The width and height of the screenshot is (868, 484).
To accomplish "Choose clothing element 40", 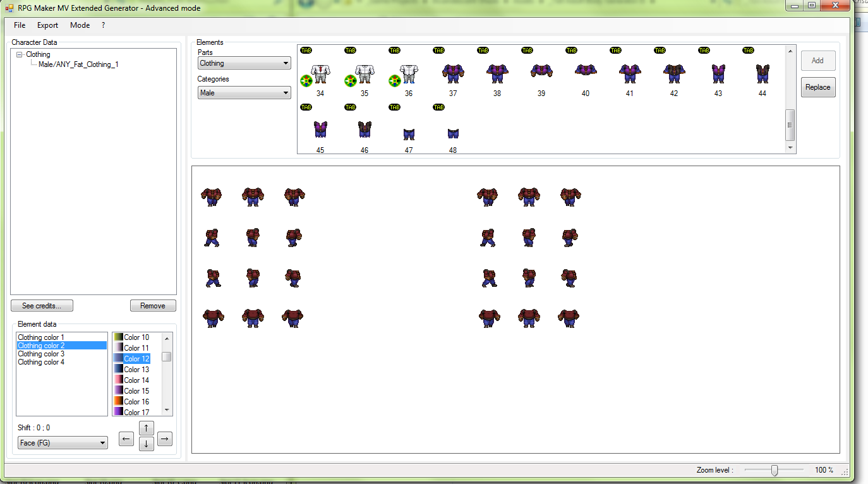I will pyautogui.click(x=586, y=70).
